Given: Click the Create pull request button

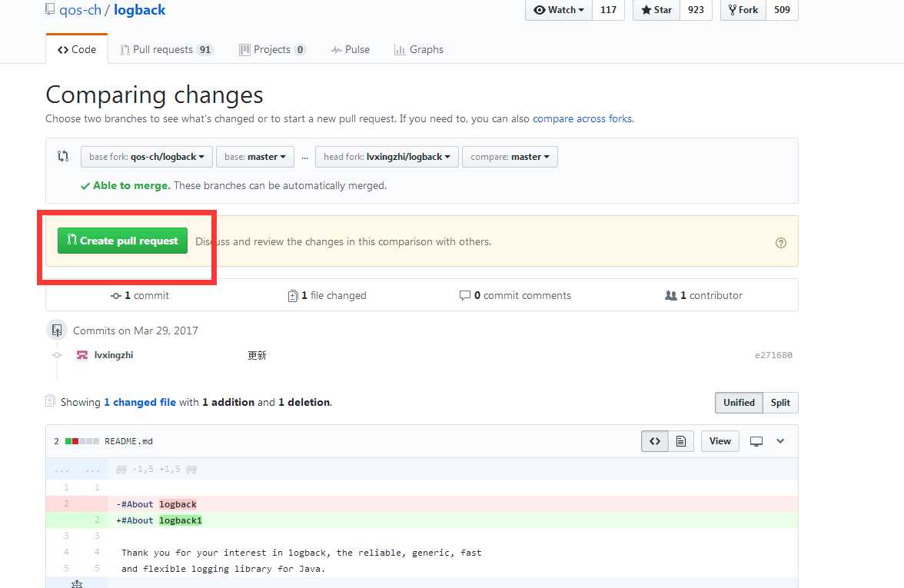Looking at the screenshot, I should (x=122, y=241).
